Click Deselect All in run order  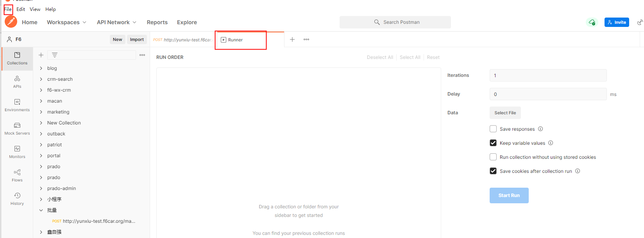pos(380,57)
